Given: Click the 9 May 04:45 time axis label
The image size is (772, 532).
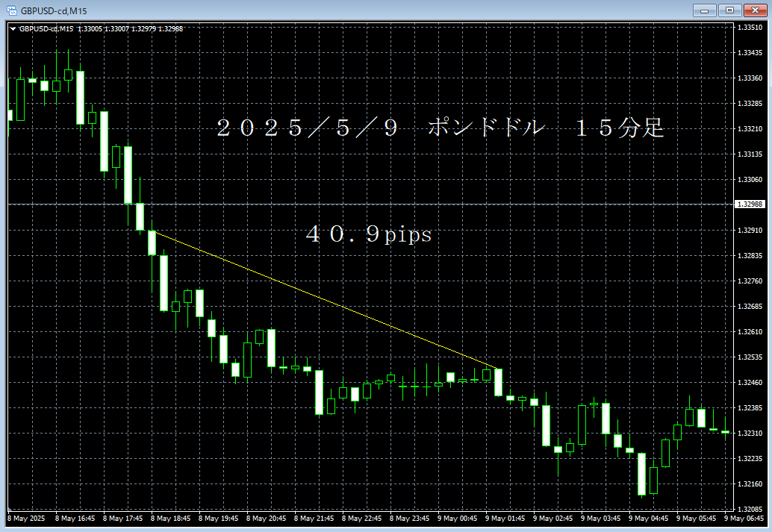Looking at the screenshot, I should point(648,519).
